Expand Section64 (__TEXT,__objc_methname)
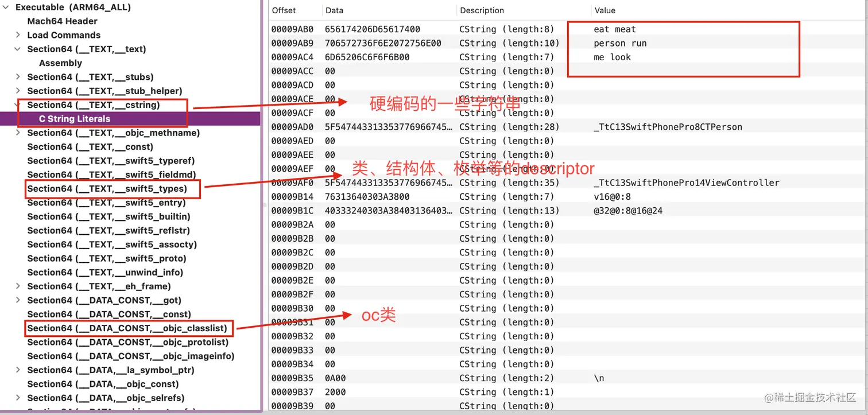 (17, 133)
